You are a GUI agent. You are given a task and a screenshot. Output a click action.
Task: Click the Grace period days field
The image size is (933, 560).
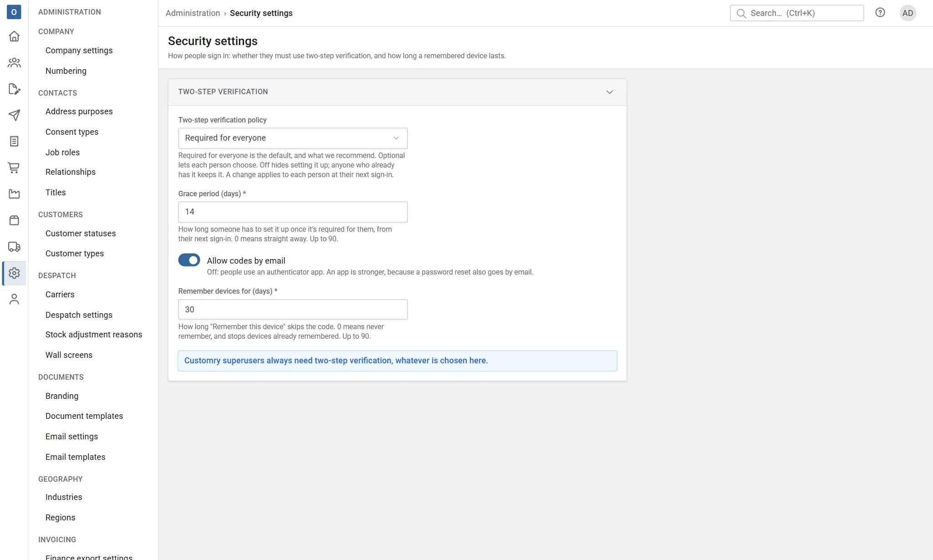[x=293, y=212]
